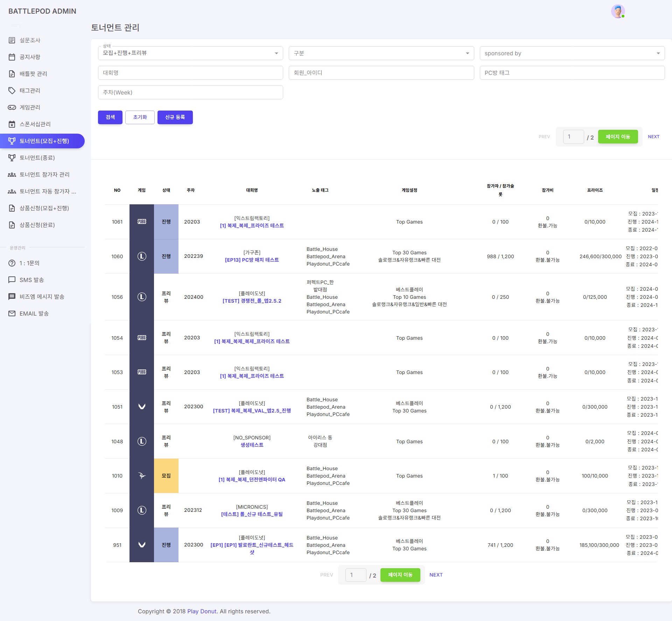Open tournament participant management (참가자 관리) icon
Viewport: 672px width, 621px height.
12,175
